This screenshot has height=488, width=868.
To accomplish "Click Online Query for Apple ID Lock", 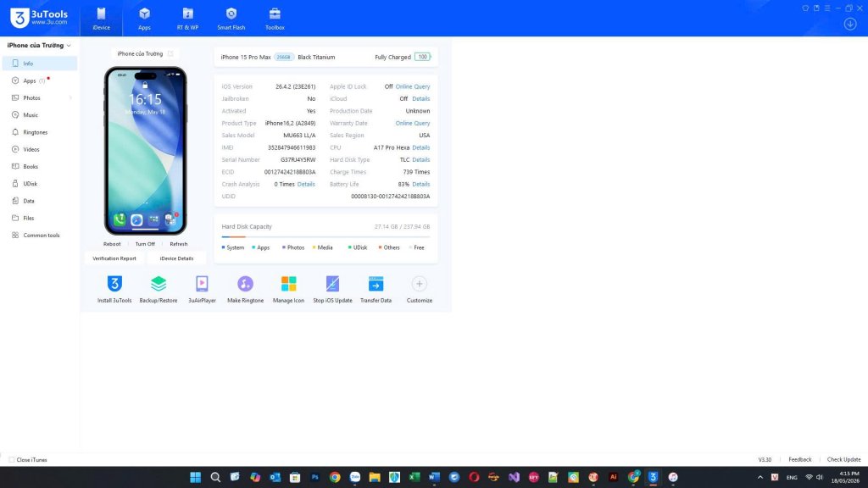I will point(413,87).
